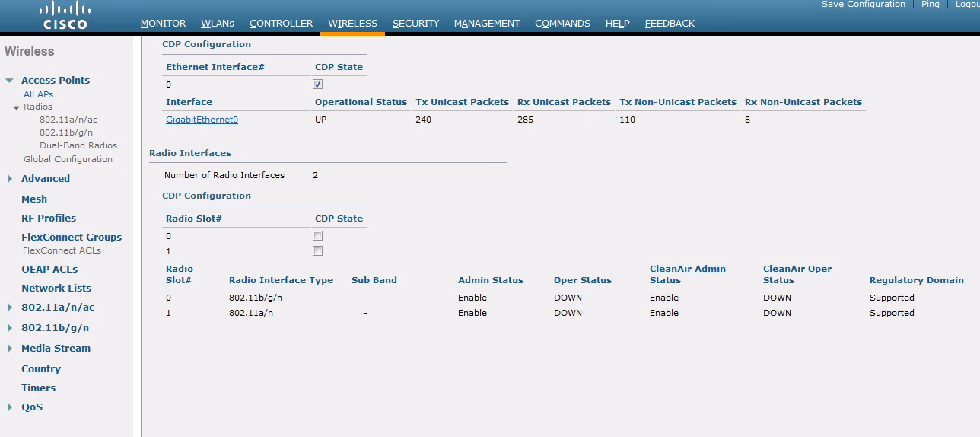Switch to the SECURITY menu
Screen dimensions: 980x437
point(415,24)
